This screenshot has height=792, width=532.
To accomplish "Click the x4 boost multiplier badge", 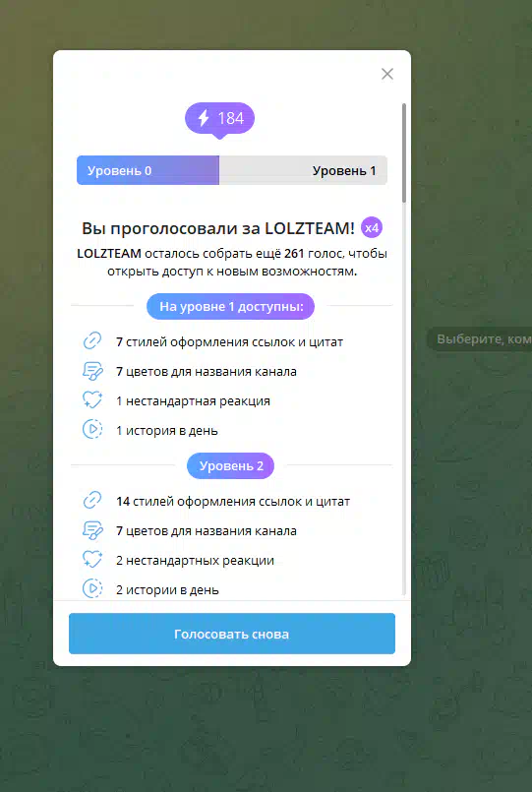I will point(372,228).
